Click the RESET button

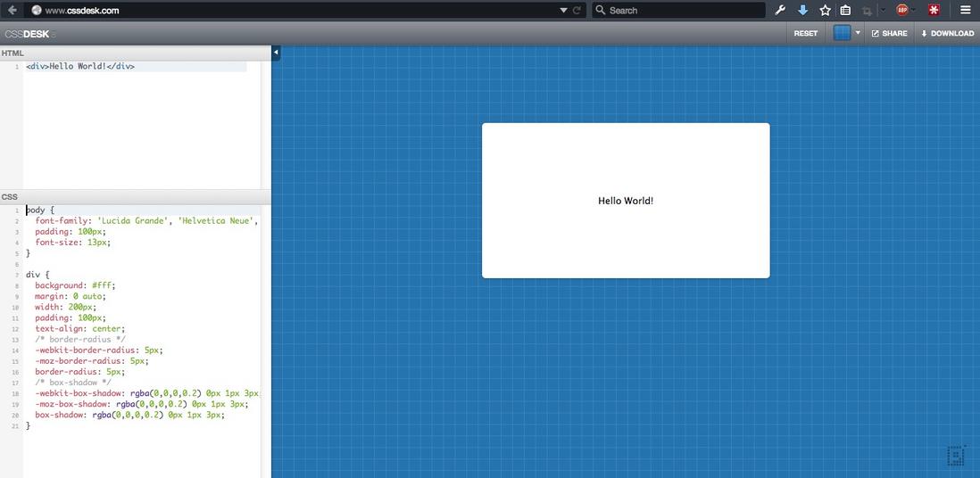(x=806, y=34)
